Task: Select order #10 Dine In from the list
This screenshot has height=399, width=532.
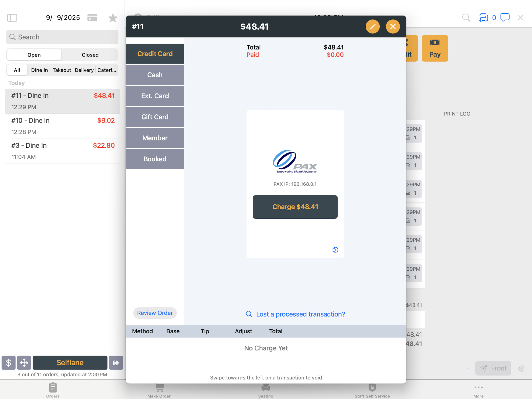Action: point(62,126)
